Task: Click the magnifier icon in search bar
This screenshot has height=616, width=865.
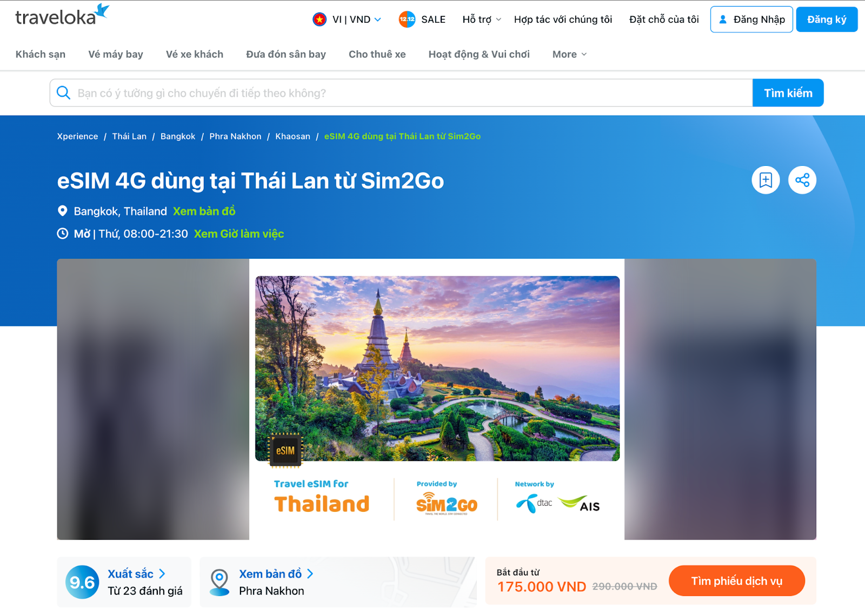Action: tap(63, 93)
